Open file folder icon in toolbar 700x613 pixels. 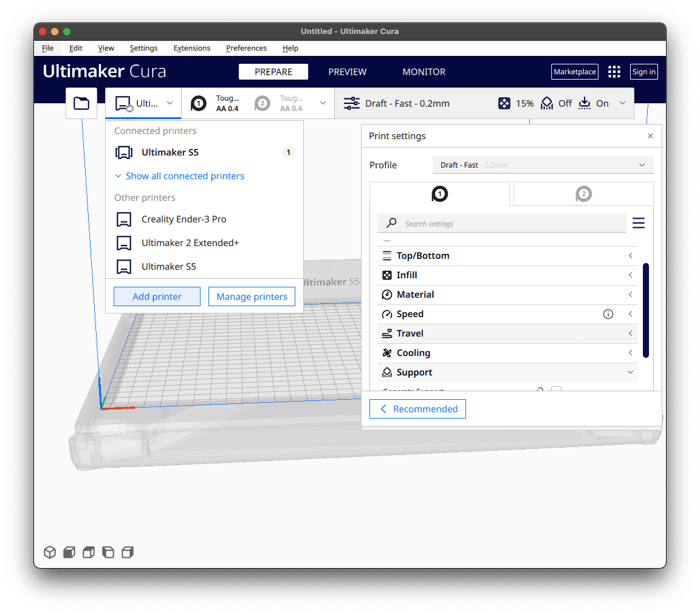click(x=81, y=103)
